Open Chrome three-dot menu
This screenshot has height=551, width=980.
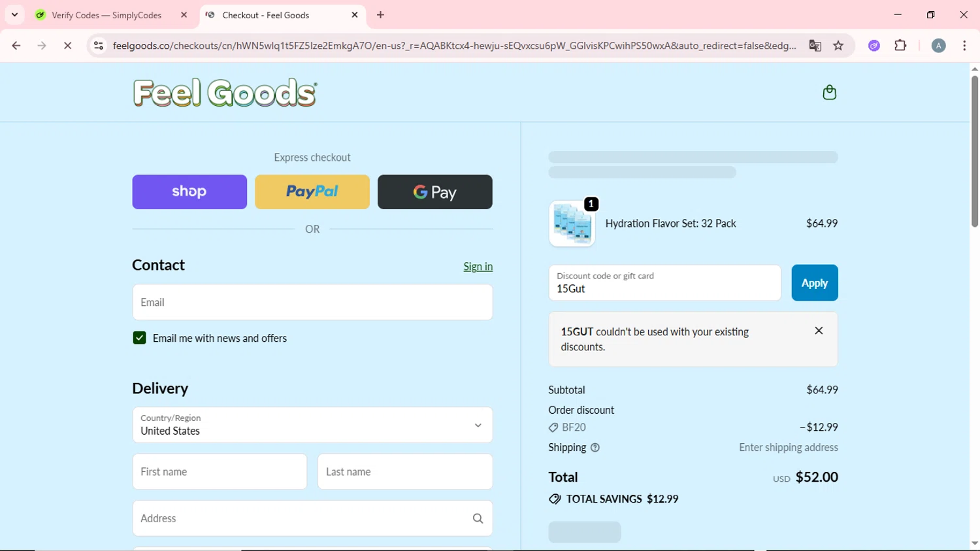click(965, 46)
